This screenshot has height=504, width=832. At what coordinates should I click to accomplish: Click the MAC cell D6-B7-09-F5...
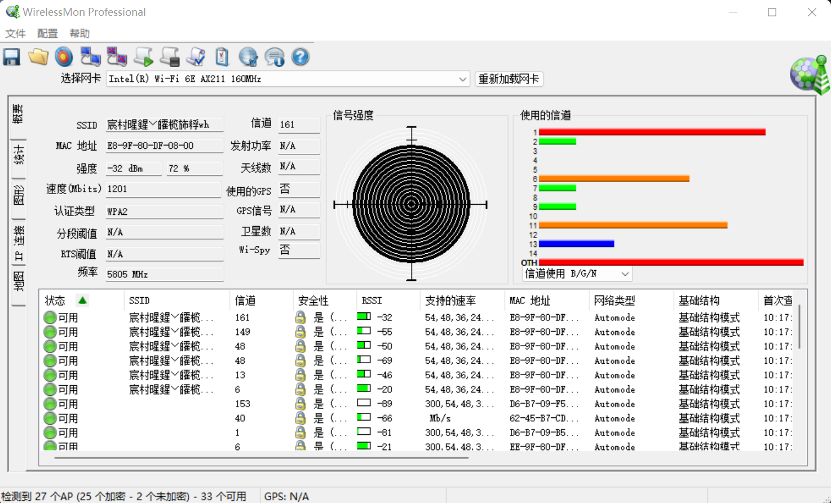pyautogui.click(x=545, y=404)
